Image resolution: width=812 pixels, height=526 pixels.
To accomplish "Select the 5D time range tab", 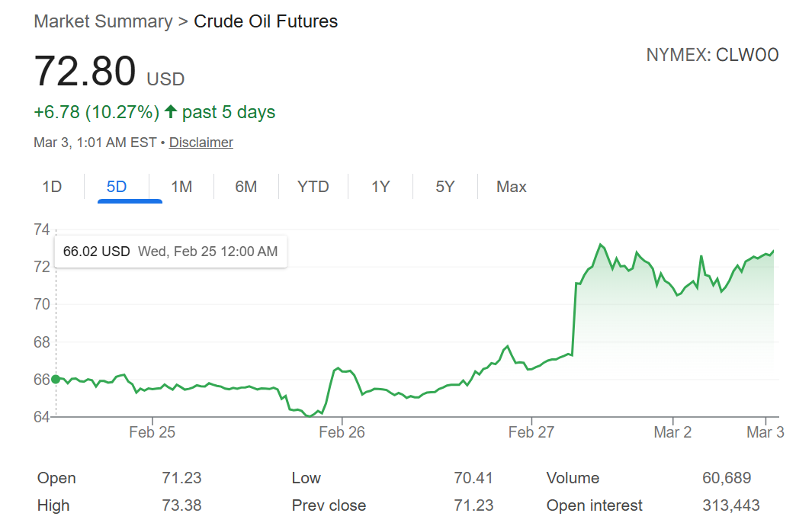I will (117, 187).
